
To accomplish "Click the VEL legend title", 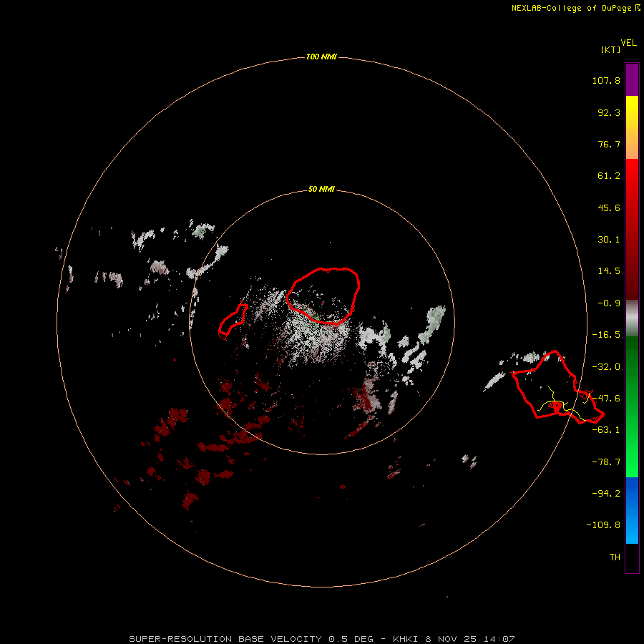I will pyautogui.click(x=628, y=43).
